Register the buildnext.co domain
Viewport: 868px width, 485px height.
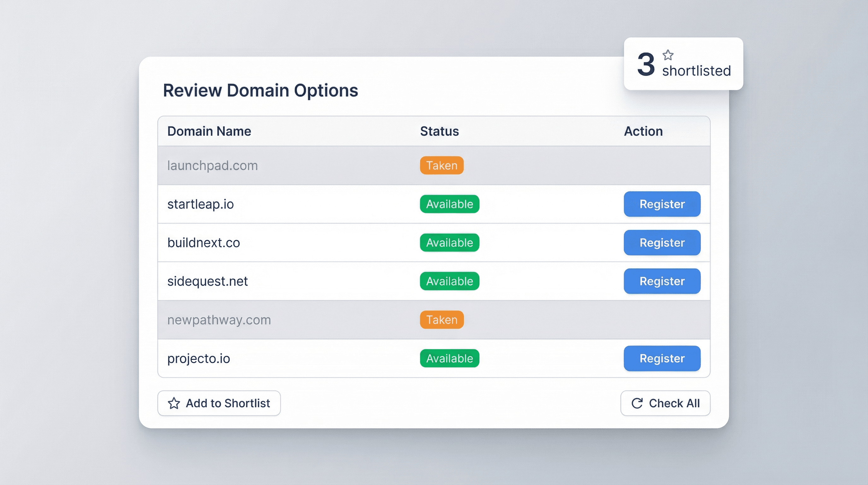point(661,242)
